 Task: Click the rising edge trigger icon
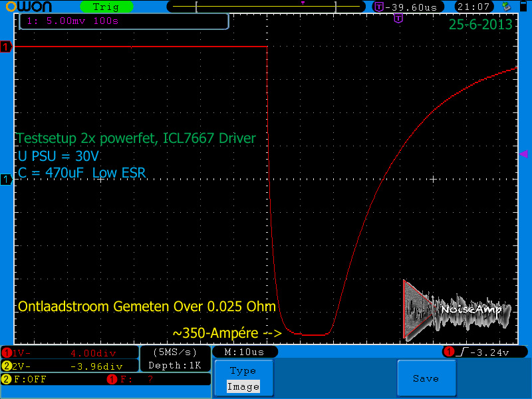462,352
